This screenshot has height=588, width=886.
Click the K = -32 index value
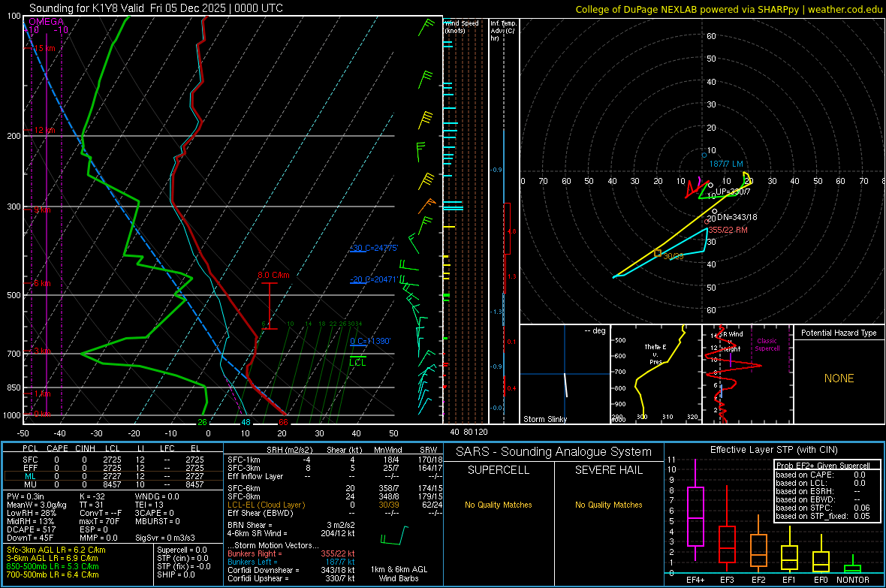click(92, 496)
